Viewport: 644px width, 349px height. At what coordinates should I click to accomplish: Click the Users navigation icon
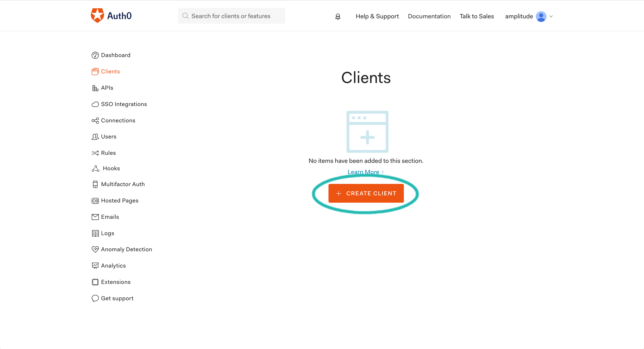tap(95, 137)
